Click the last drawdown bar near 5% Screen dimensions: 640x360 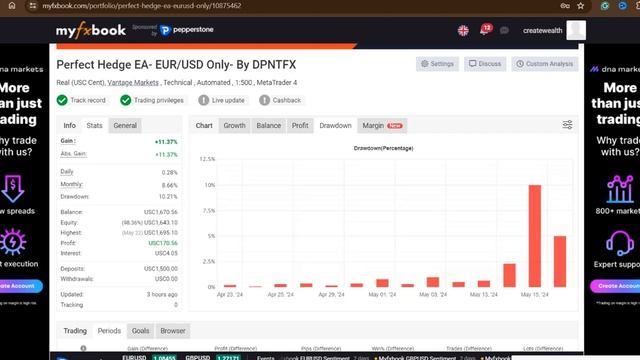[560, 261]
